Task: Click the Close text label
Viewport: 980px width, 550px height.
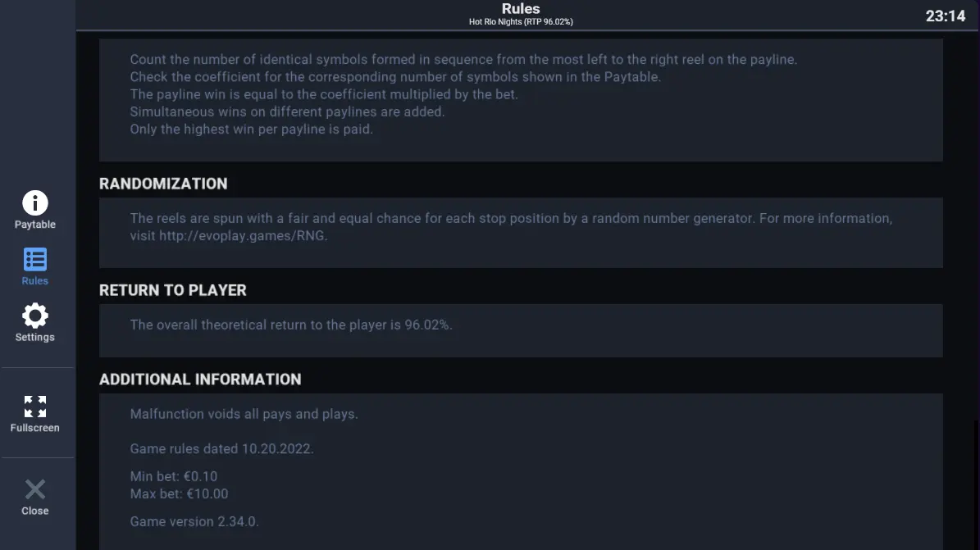Action: (35, 511)
